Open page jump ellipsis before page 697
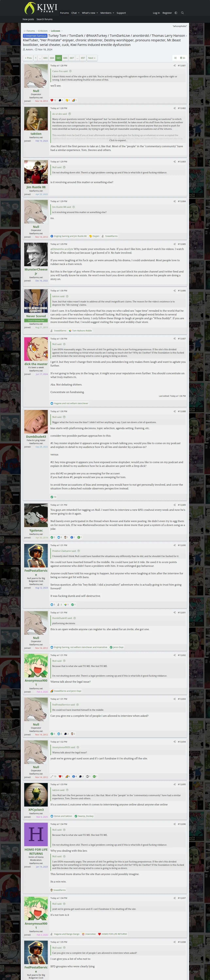The width and height of the screenshot is (210, 980). (77, 58)
